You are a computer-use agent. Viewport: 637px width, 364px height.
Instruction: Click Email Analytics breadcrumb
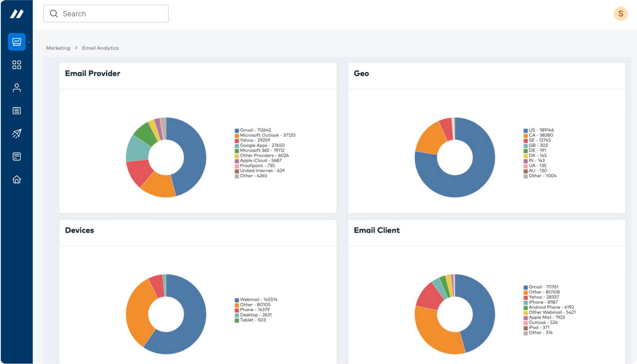tap(100, 48)
